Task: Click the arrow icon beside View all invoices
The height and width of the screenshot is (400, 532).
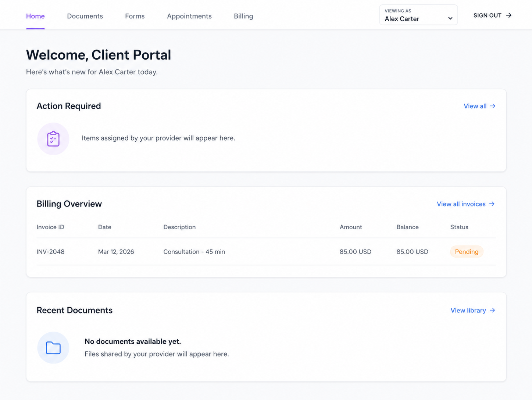Action: (492, 204)
